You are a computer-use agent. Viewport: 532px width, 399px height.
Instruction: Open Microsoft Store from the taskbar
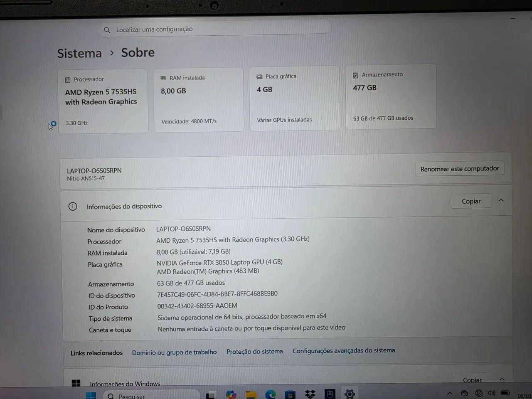pyautogui.click(x=290, y=394)
